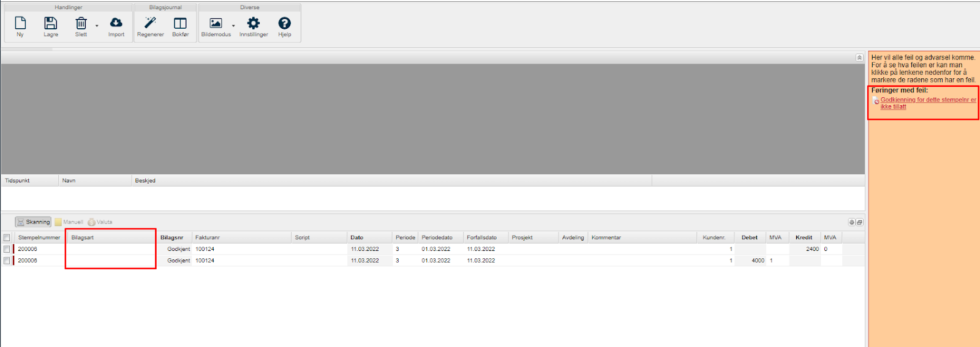This screenshot has width=980, height=347.
Task: Switch to the Manuell tab
Action: (x=69, y=222)
